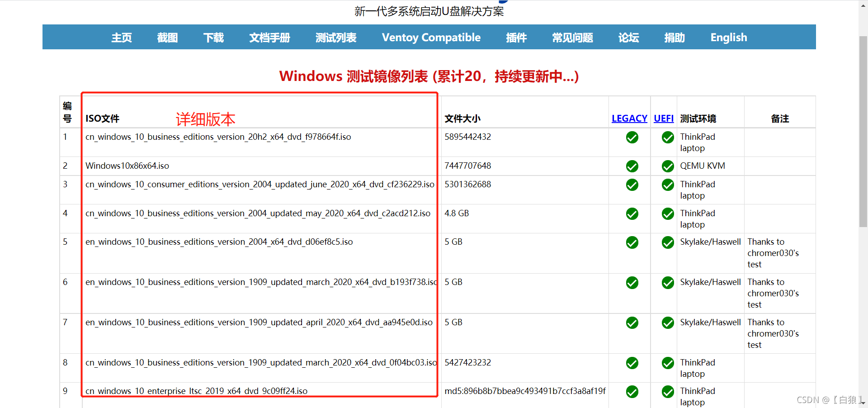868x408 pixels.
Task: Click the 备注 column header
Action: click(x=780, y=119)
